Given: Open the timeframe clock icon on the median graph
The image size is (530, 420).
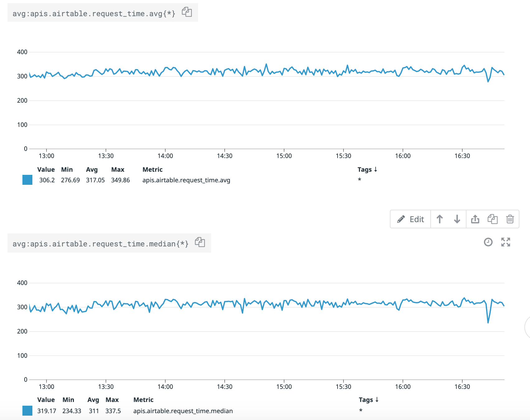Looking at the screenshot, I should (x=488, y=242).
